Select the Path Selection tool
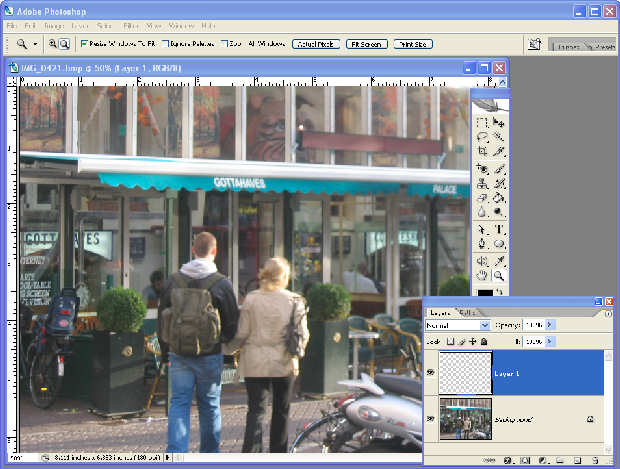 coord(482,229)
